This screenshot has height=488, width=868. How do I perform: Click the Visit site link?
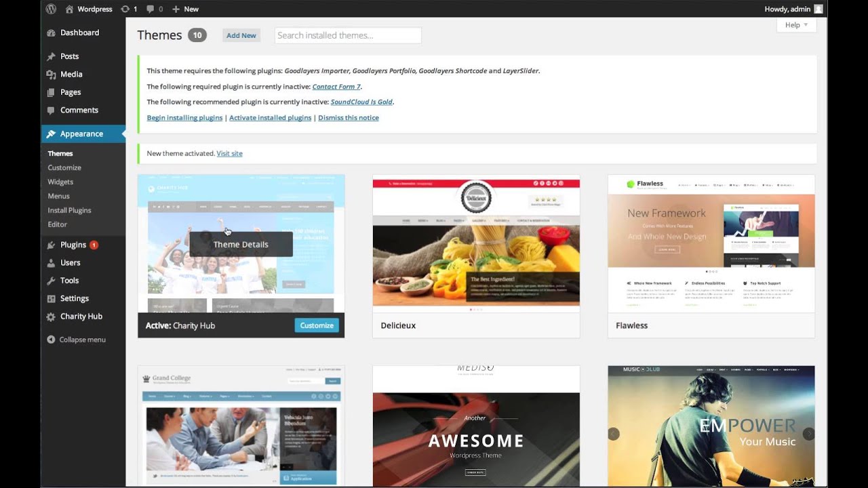[229, 154]
